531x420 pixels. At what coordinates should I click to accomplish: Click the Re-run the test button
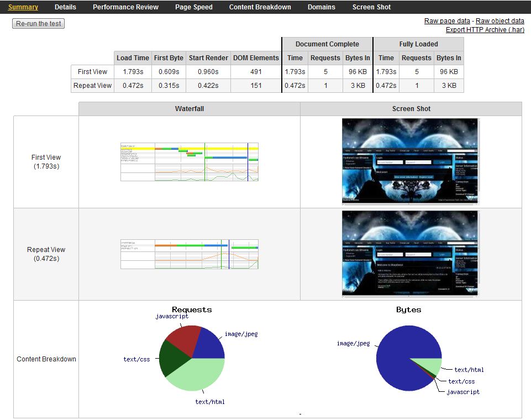click(x=38, y=24)
